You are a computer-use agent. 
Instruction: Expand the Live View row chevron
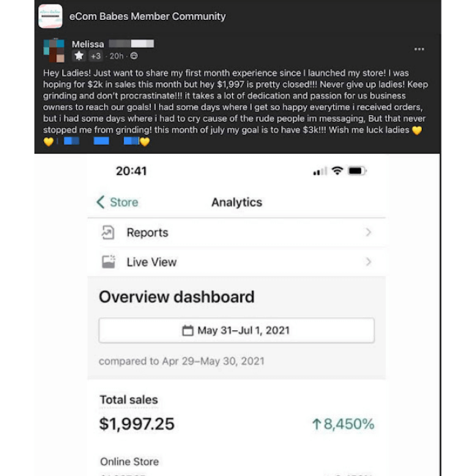pyautogui.click(x=368, y=261)
